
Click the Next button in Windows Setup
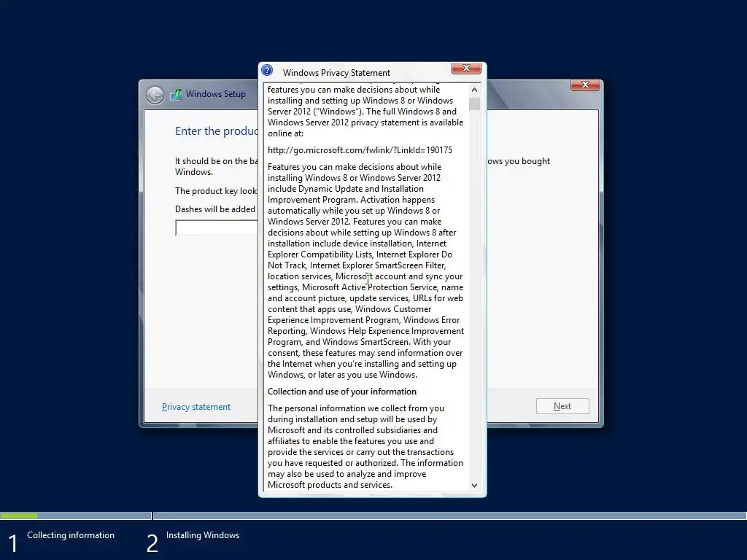point(562,406)
